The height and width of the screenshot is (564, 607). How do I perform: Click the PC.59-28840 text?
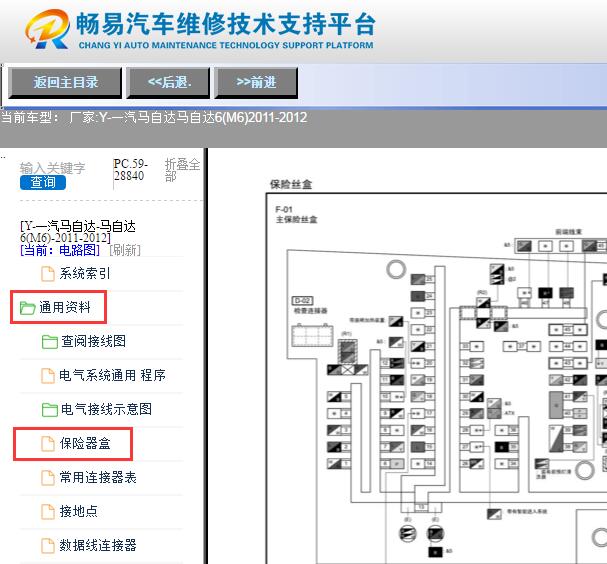(130, 170)
